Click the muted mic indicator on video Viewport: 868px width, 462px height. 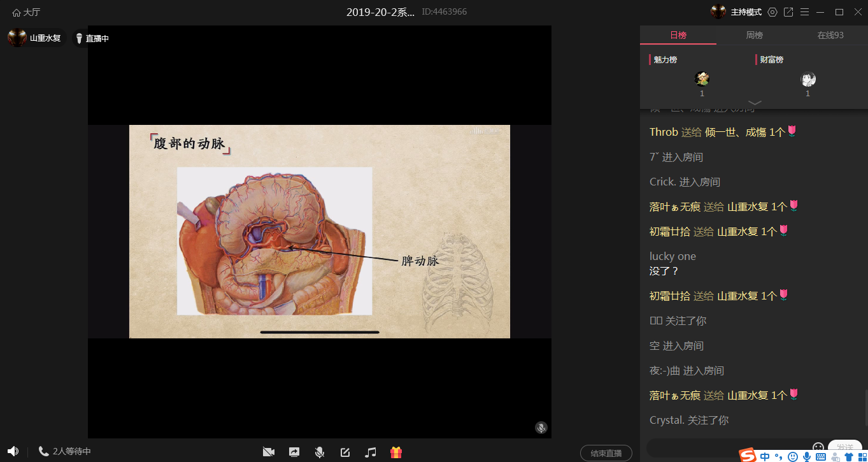click(x=541, y=428)
